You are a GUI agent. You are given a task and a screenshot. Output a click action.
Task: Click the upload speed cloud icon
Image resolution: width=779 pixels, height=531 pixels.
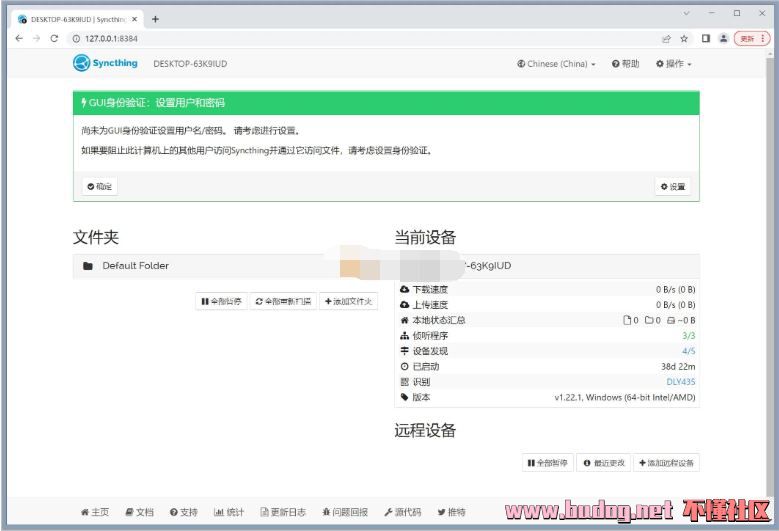tap(404, 304)
